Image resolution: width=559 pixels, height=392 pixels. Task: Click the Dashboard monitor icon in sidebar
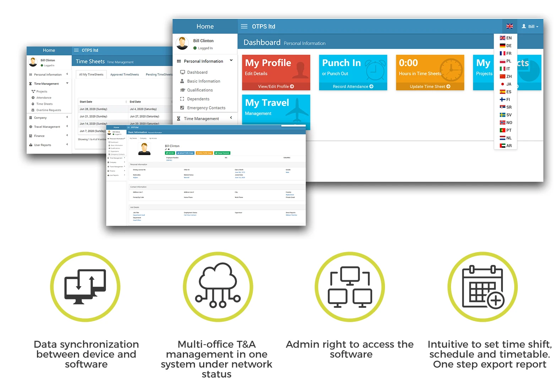(183, 72)
